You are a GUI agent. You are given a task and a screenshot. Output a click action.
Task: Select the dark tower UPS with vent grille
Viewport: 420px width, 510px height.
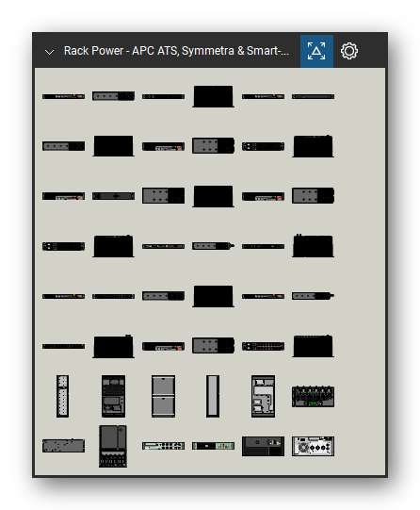pyautogui.click(x=113, y=396)
